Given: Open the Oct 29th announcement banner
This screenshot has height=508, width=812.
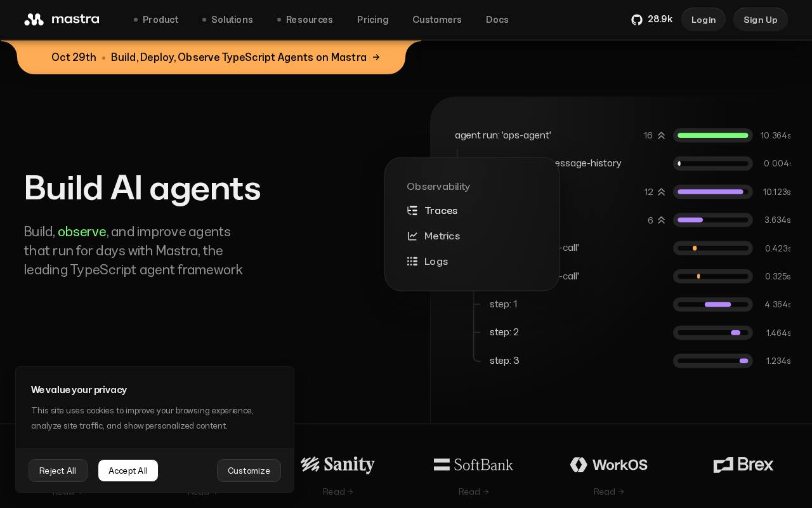Looking at the screenshot, I should tap(211, 57).
